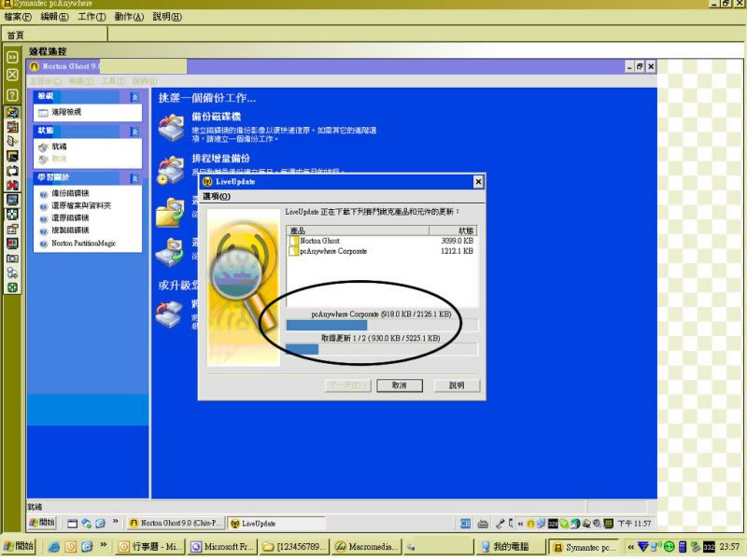Image resolution: width=747 pixels, height=560 pixels.
Task: Click remote 開始 start button
Action: click(x=42, y=523)
